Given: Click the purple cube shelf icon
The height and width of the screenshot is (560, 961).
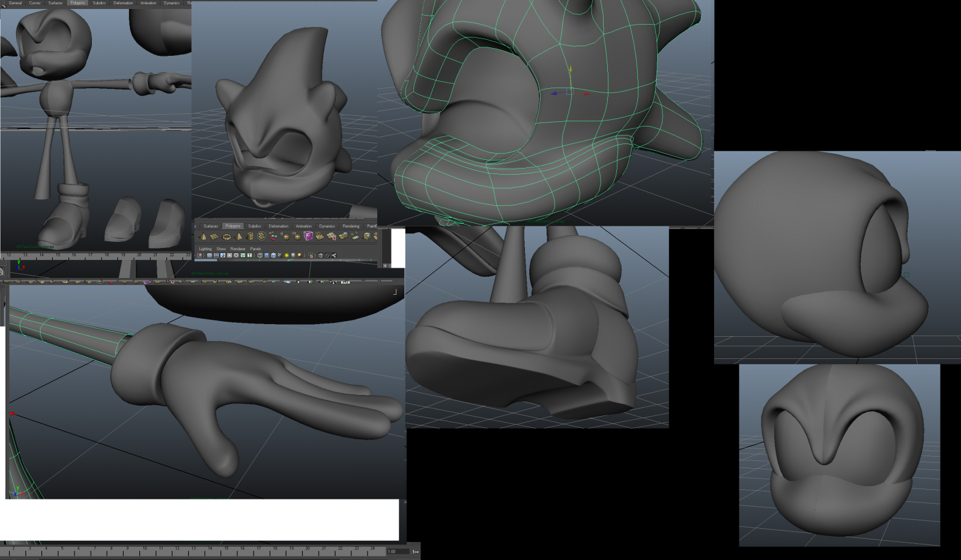Looking at the screenshot, I should pyautogui.click(x=308, y=236).
